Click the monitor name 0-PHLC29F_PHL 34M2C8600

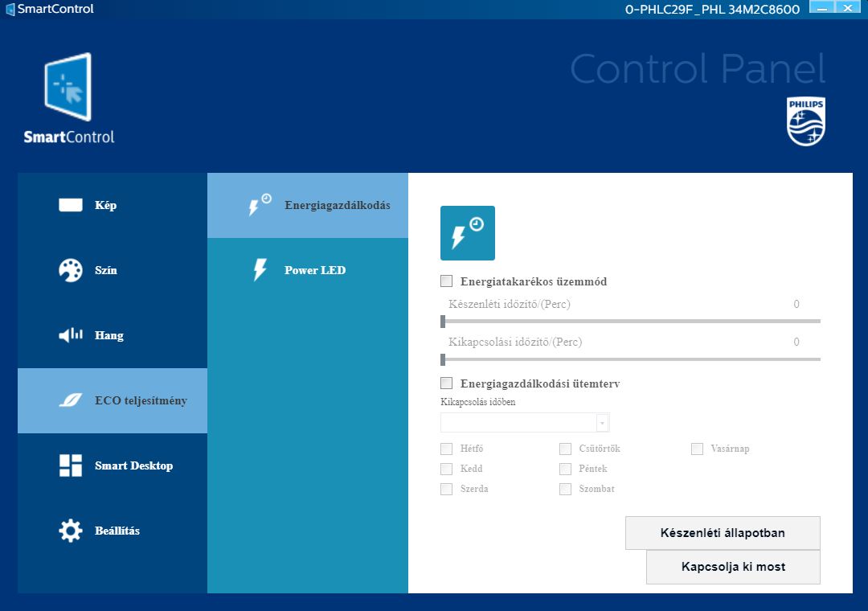712,10
